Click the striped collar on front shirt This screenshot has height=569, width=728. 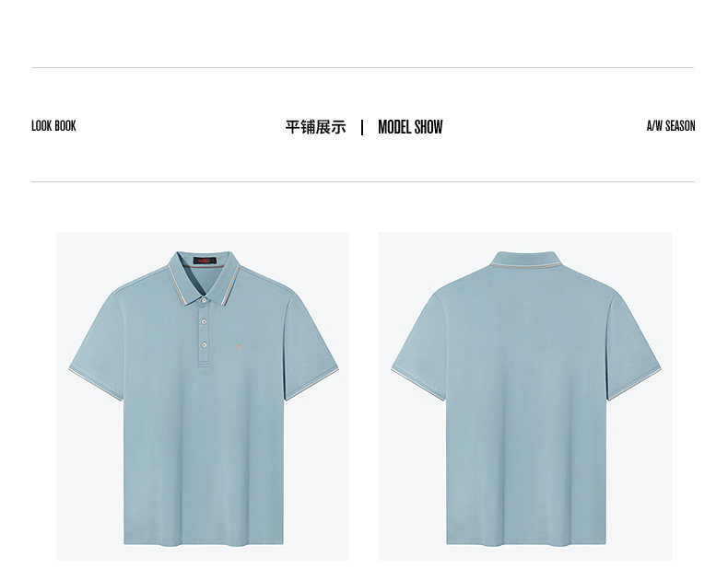[204, 278]
